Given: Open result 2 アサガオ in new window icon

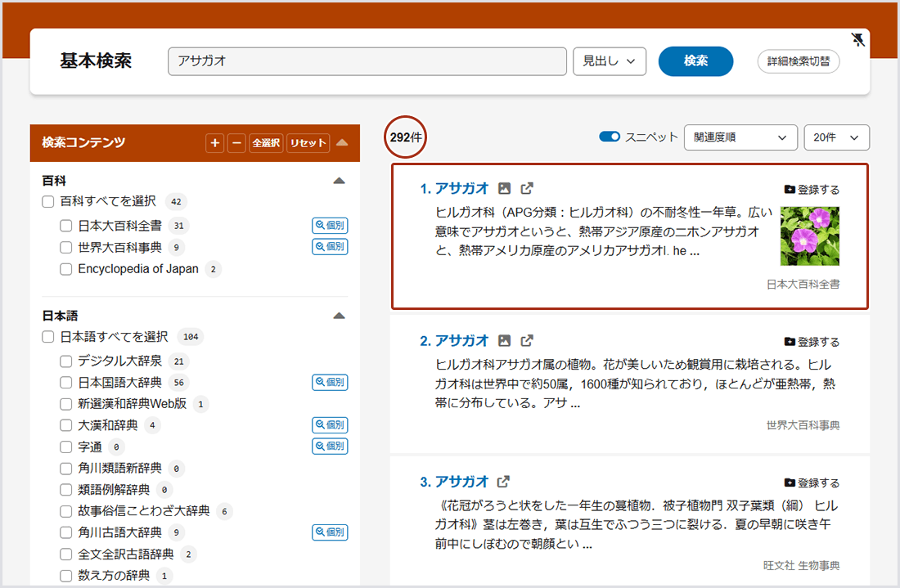Looking at the screenshot, I should [526, 341].
